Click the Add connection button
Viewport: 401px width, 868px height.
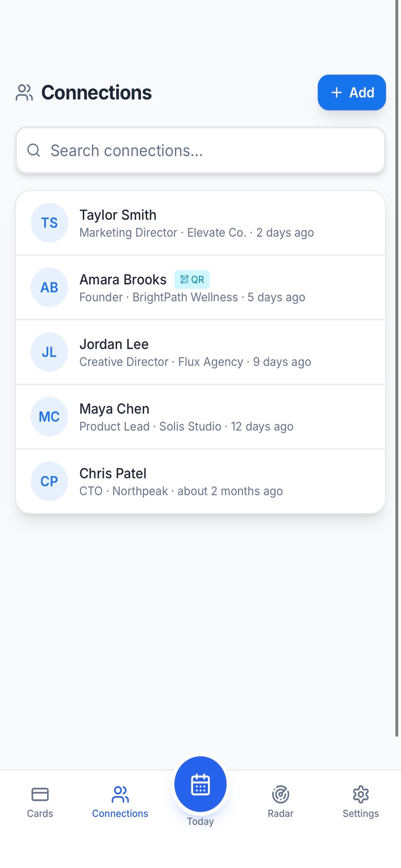tap(352, 92)
